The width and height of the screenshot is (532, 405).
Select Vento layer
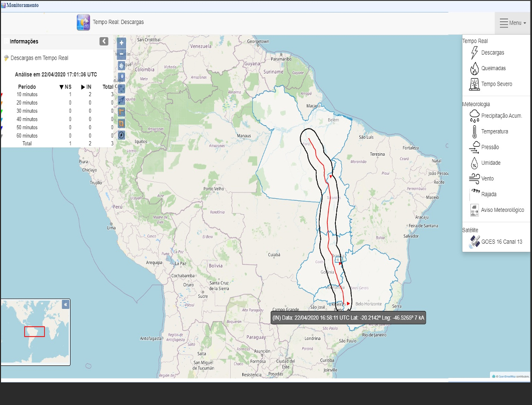point(487,178)
